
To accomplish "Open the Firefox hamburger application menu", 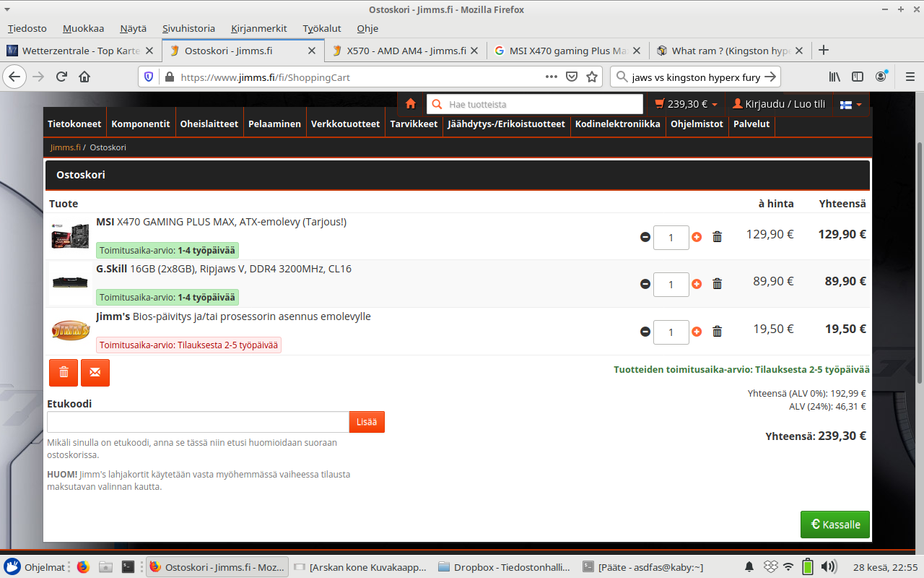I will click(x=909, y=77).
